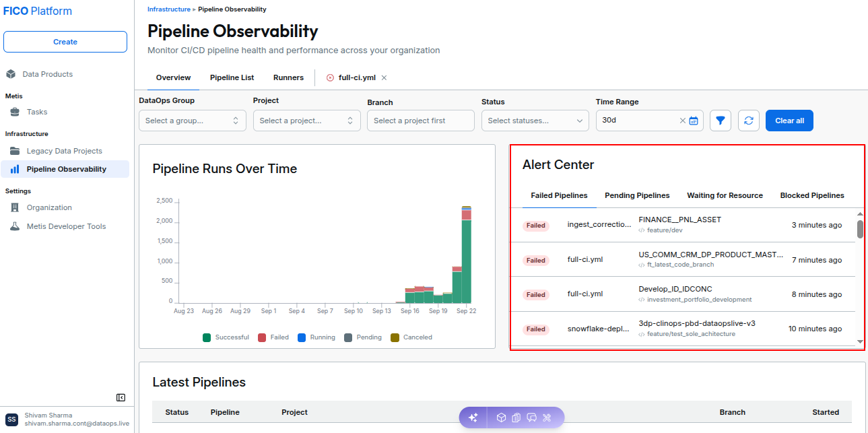Clear the 30d time range value
This screenshot has height=433, width=868.
tap(683, 121)
